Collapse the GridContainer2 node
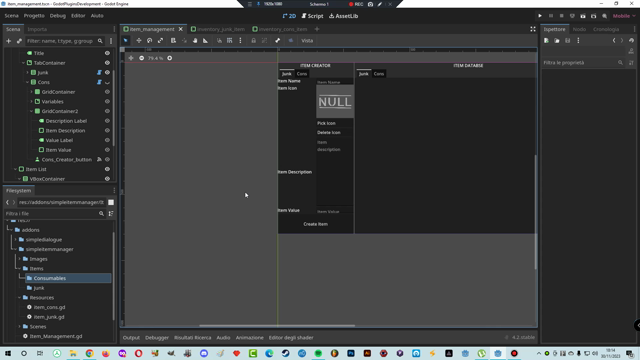 click(31, 111)
